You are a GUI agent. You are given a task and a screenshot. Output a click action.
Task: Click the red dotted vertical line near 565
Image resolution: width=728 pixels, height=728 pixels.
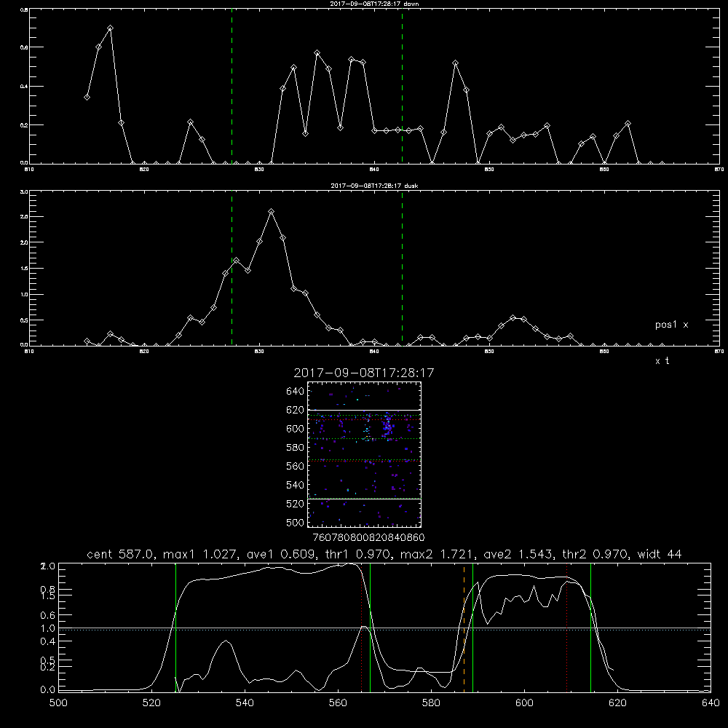tap(361, 628)
